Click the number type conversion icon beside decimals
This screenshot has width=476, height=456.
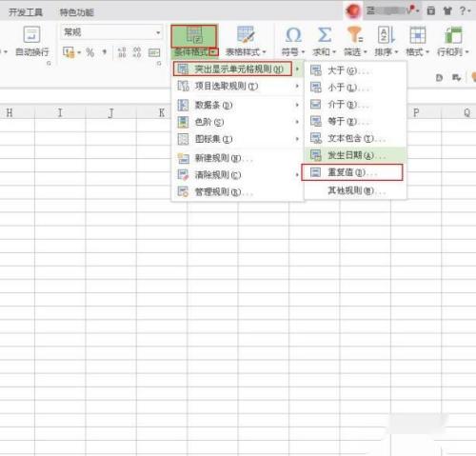point(154,52)
